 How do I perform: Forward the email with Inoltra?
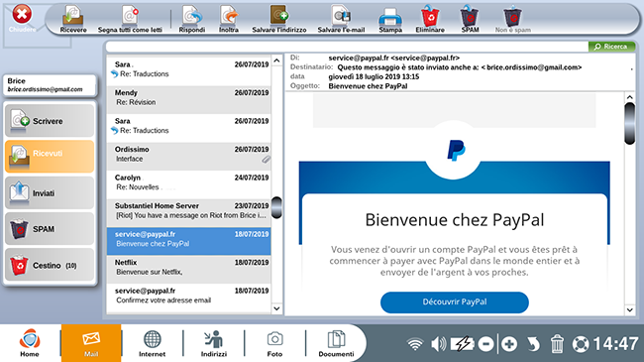(x=228, y=19)
